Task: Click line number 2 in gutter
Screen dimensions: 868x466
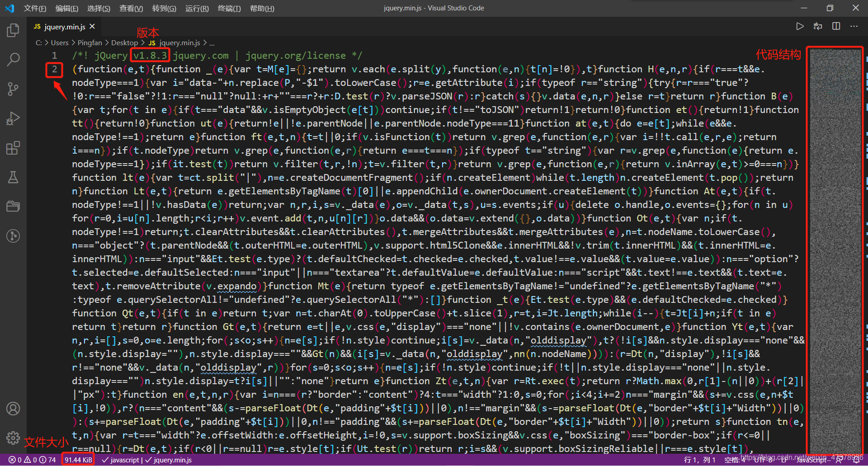Action: (54, 69)
